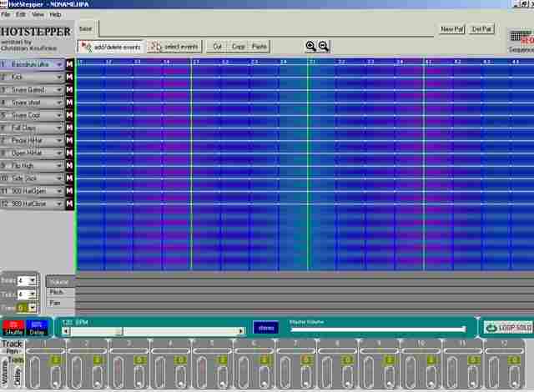Select the 'base' pattern tab
534x392 pixels.
87,29
